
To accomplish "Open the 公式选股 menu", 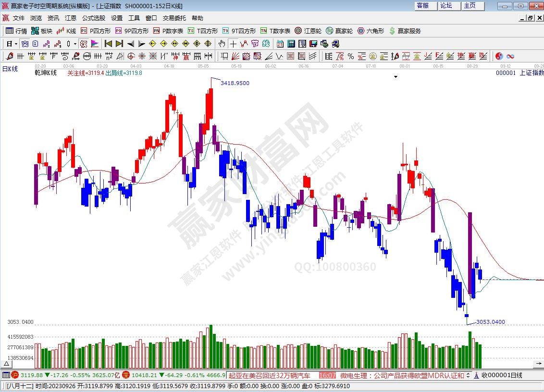I will coord(93,18).
